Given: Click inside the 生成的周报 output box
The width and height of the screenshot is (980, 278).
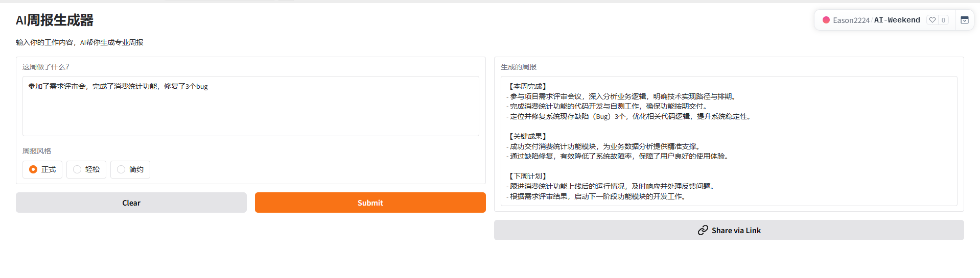Looking at the screenshot, I should 729,141.
